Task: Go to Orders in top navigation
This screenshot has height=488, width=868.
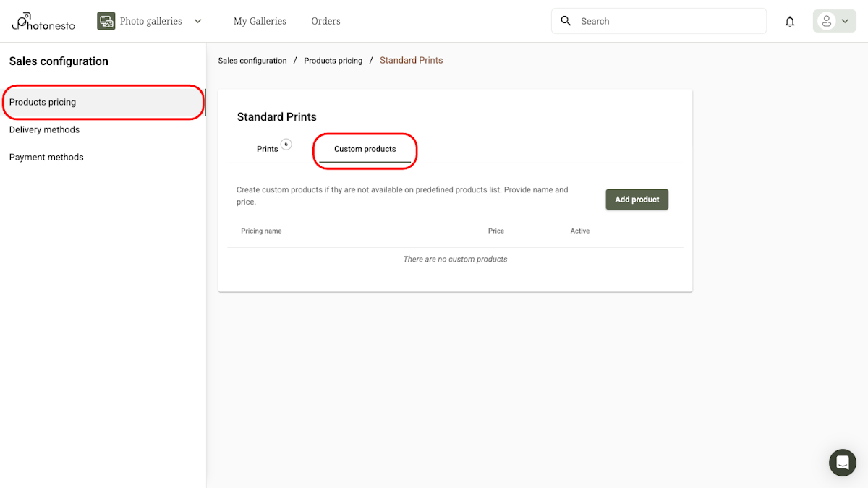Action: (x=325, y=21)
